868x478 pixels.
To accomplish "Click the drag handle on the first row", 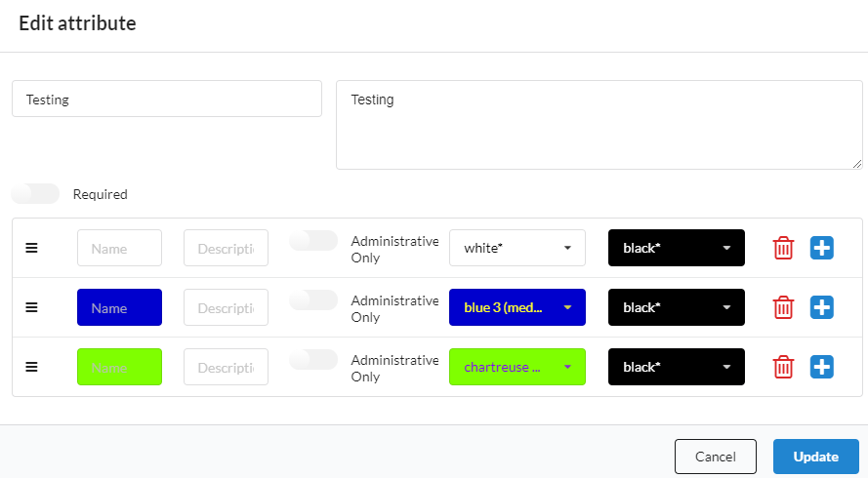I will pyautogui.click(x=31, y=248).
